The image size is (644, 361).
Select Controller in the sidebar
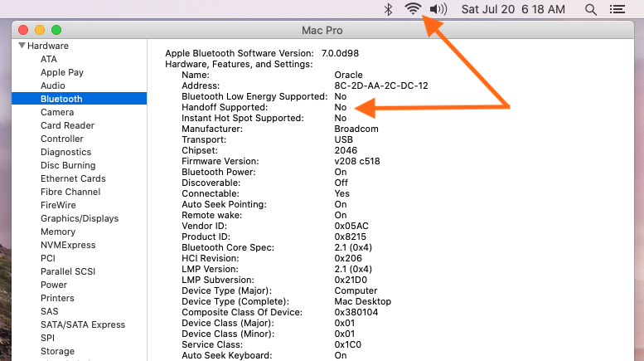[61, 139]
